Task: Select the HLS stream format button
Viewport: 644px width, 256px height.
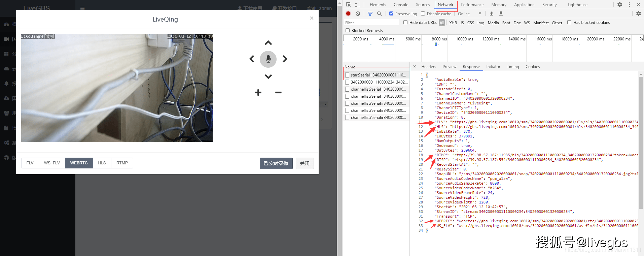Action: coord(102,163)
